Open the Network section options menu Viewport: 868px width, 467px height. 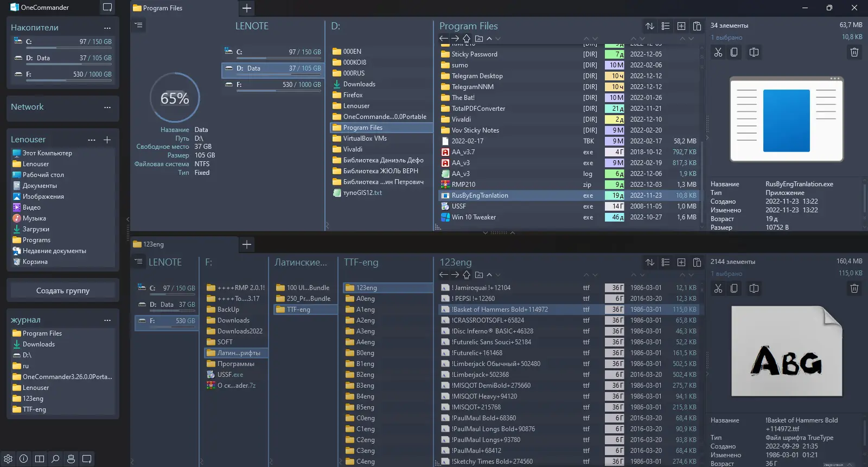[x=107, y=107]
